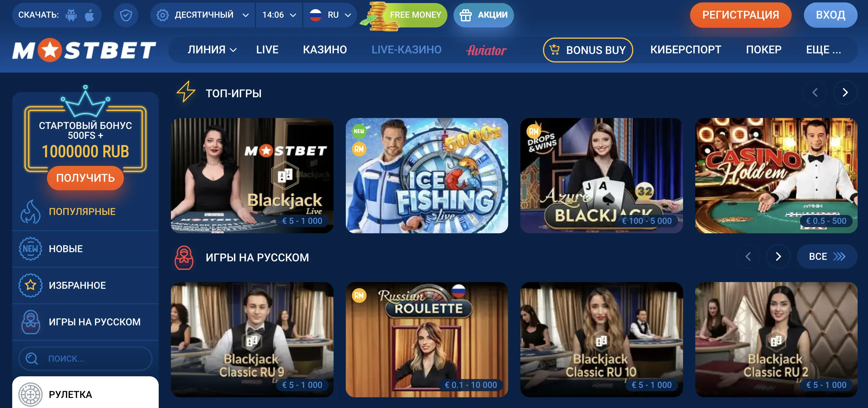Image resolution: width=868 pixels, height=408 pixels.
Task: Open the Ice Fishing Live game thumbnail
Action: tap(427, 175)
